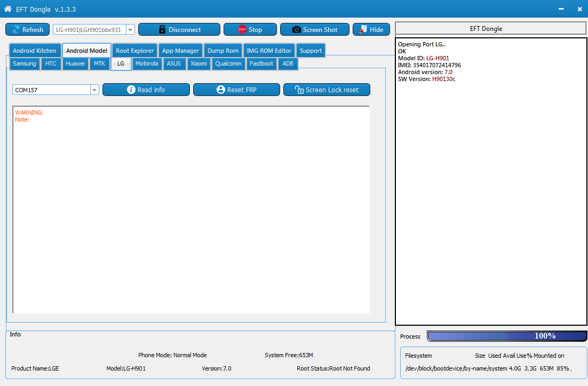
Task: Click the IMEI line in the log
Action: tap(430, 65)
